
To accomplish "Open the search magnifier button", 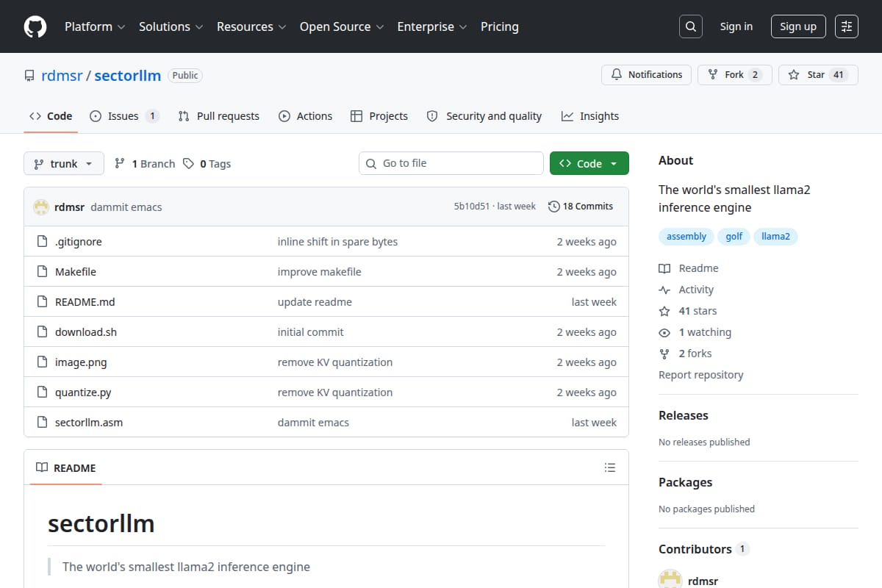I will pyautogui.click(x=690, y=26).
